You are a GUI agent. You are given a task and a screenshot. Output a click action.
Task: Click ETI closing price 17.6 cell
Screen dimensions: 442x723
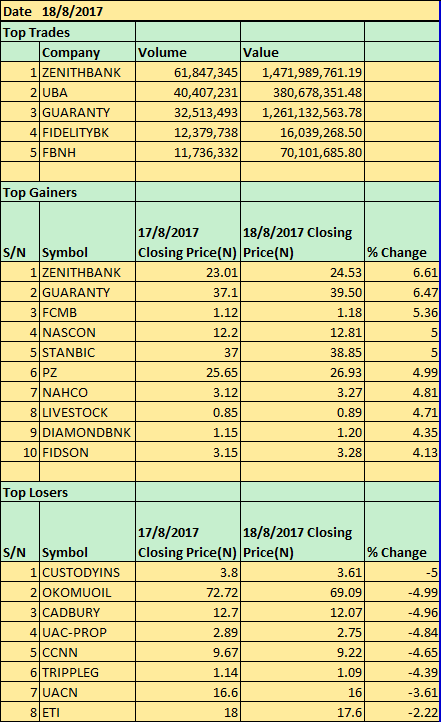pyautogui.click(x=302, y=713)
